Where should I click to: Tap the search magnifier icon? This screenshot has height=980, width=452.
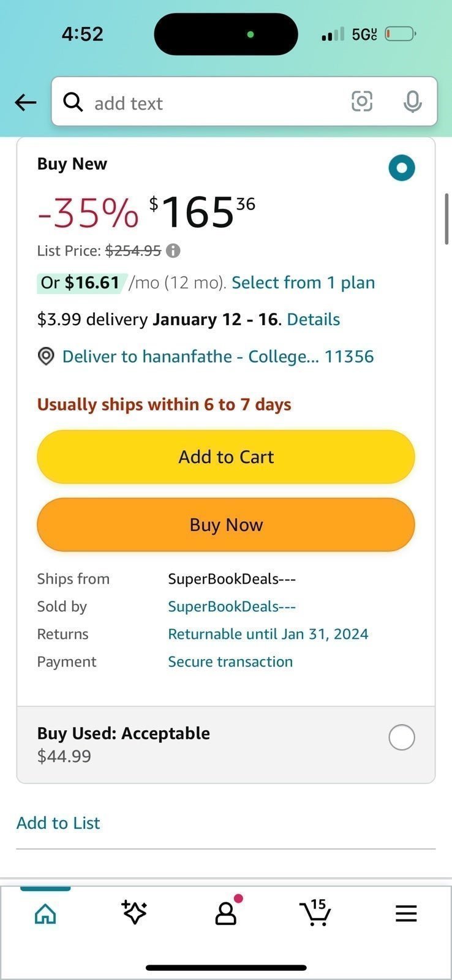pyautogui.click(x=73, y=102)
